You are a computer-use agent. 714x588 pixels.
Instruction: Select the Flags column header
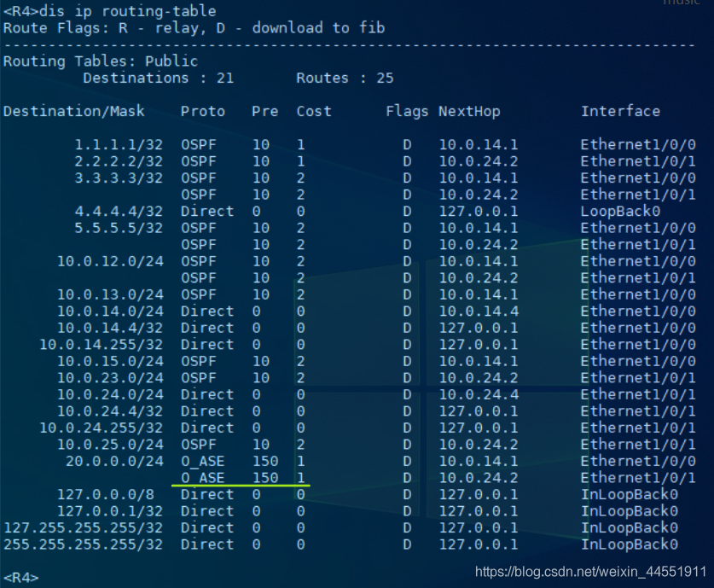click(408, 111)
